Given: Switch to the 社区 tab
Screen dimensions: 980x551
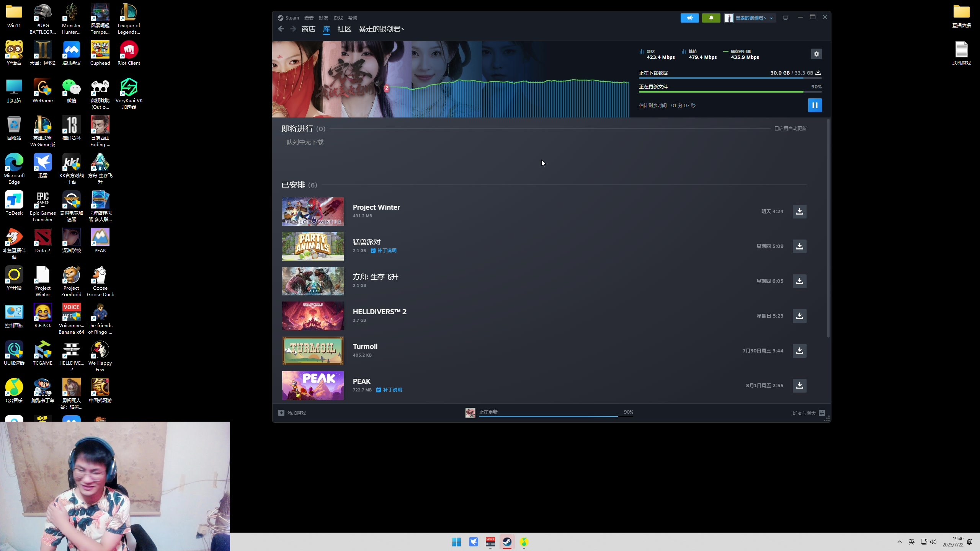Looking at the screenshot, I should click(344, 29).
